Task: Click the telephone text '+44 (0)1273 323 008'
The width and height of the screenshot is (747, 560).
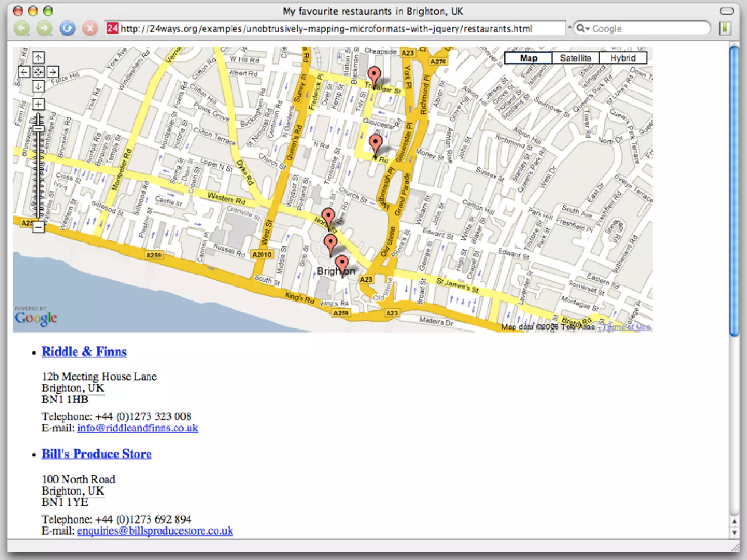Action: (x=143, y=416)
